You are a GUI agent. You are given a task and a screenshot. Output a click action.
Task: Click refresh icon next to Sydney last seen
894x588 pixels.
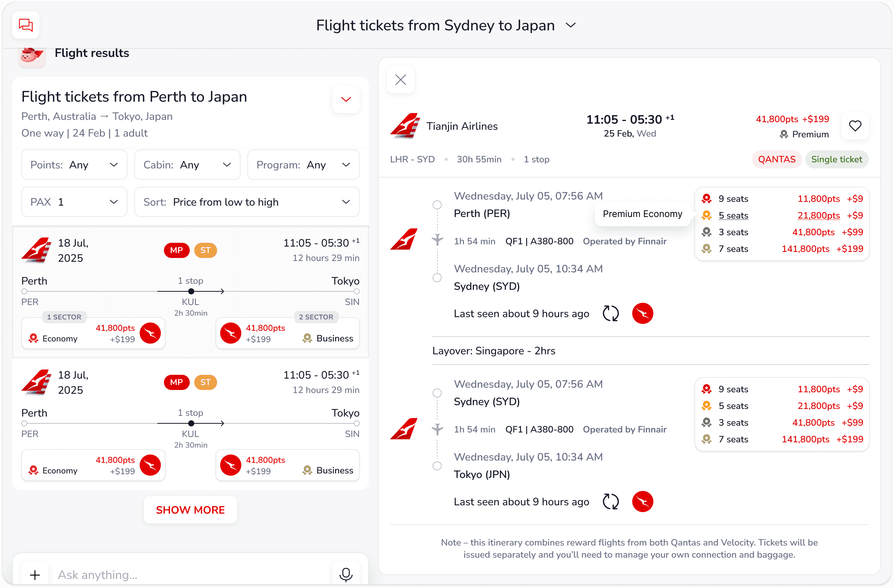pyautogui.click(x=611, y=313)
